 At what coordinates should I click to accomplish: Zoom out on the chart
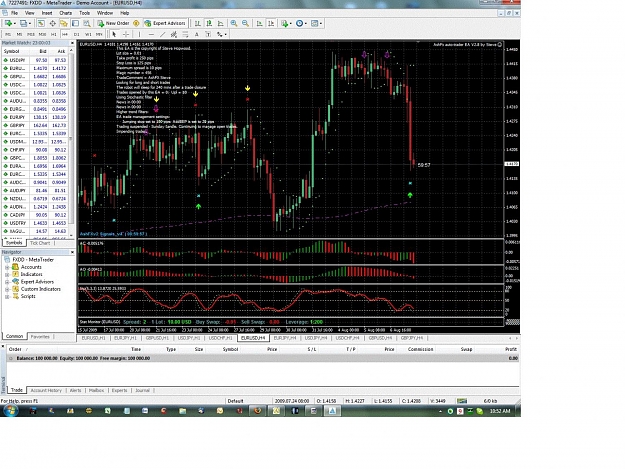click(x=246, y=24)
